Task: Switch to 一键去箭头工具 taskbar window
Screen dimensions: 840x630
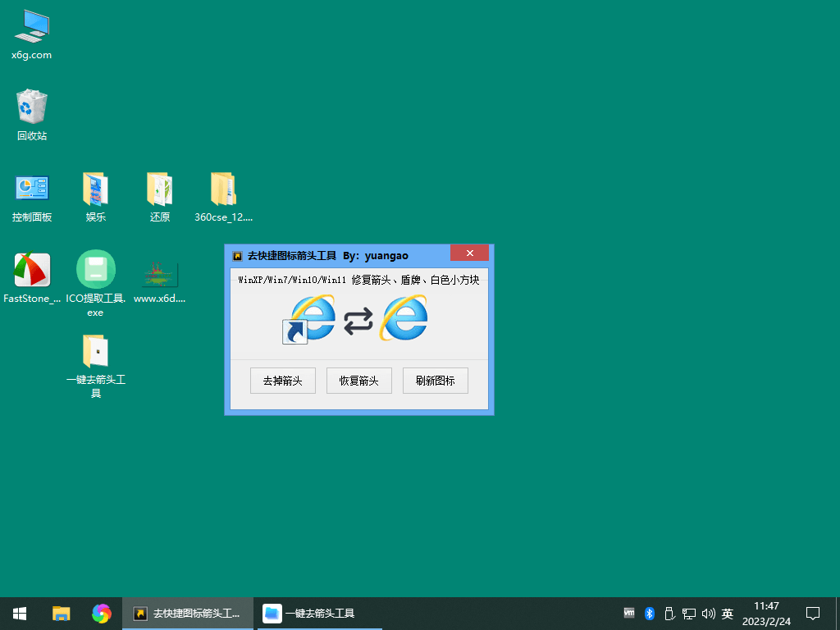Action: tap(310, 613)
